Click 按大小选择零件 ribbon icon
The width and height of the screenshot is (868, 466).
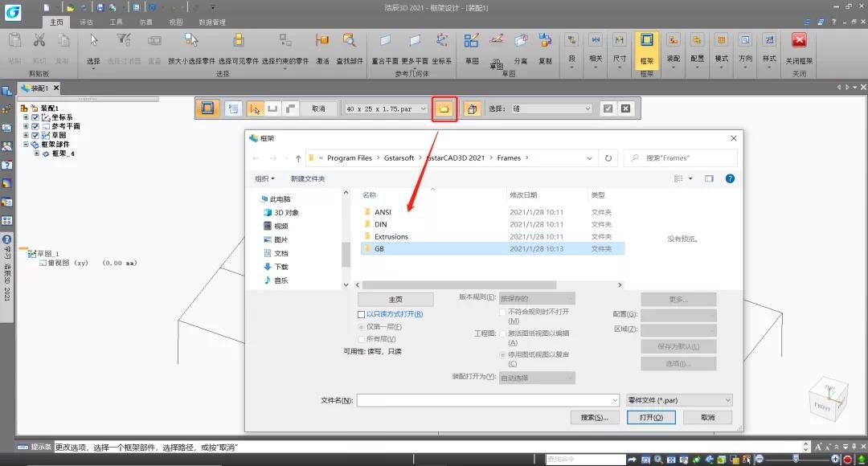pos(191,40)
